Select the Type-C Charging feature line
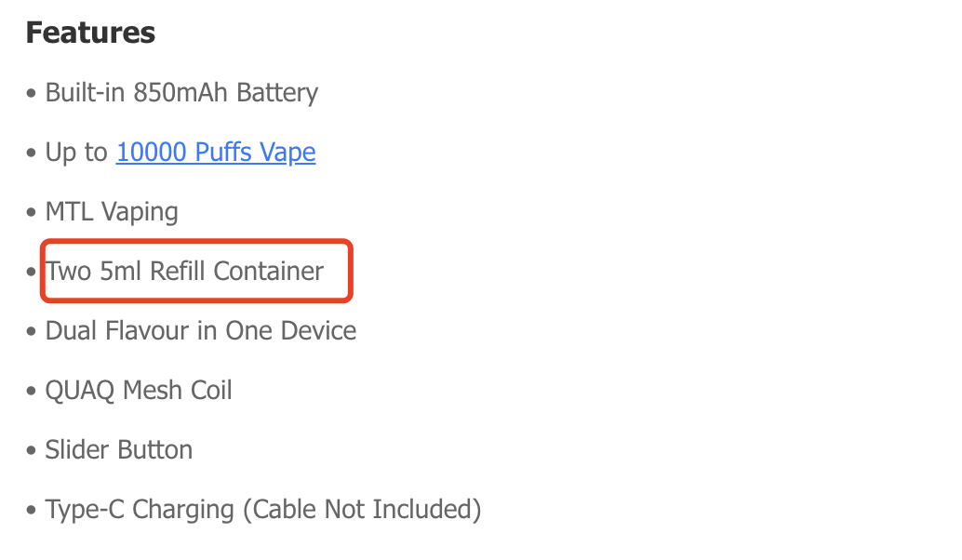 pos(263,510)
